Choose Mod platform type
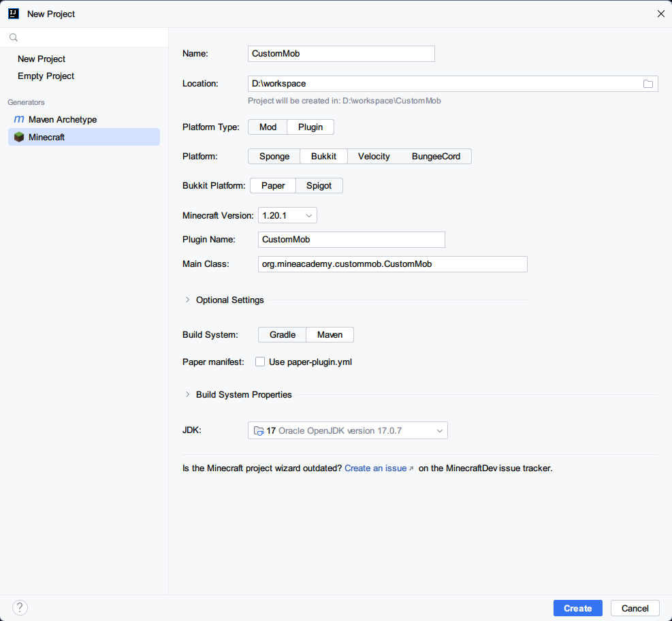 pyautogui.click(x=268, y=127)
